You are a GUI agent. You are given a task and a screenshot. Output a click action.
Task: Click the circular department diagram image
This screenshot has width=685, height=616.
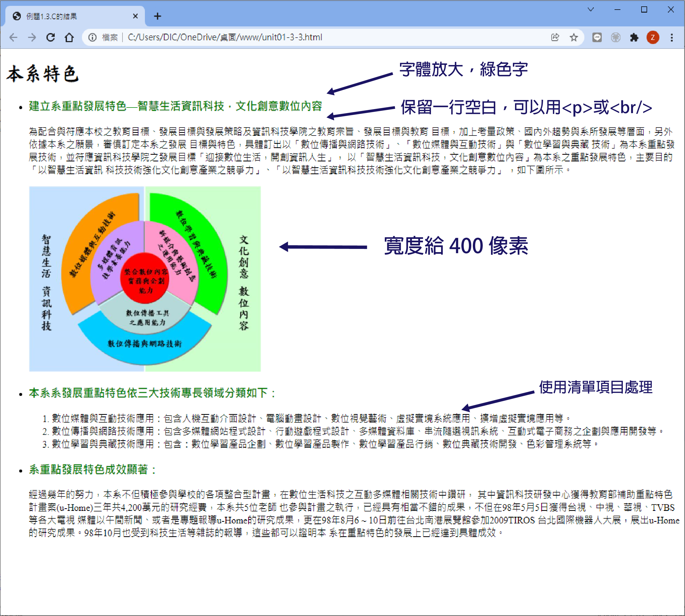[x=145, y=279]
